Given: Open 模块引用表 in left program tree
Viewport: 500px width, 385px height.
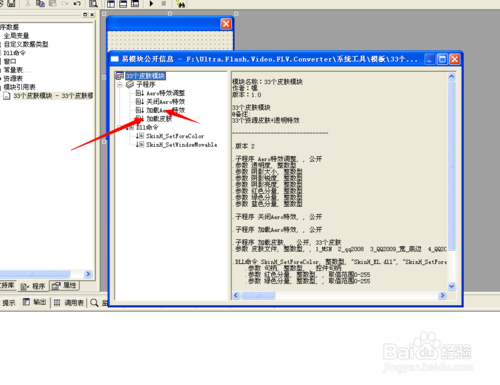Looking at the screenshot, I should click(19, 87).
